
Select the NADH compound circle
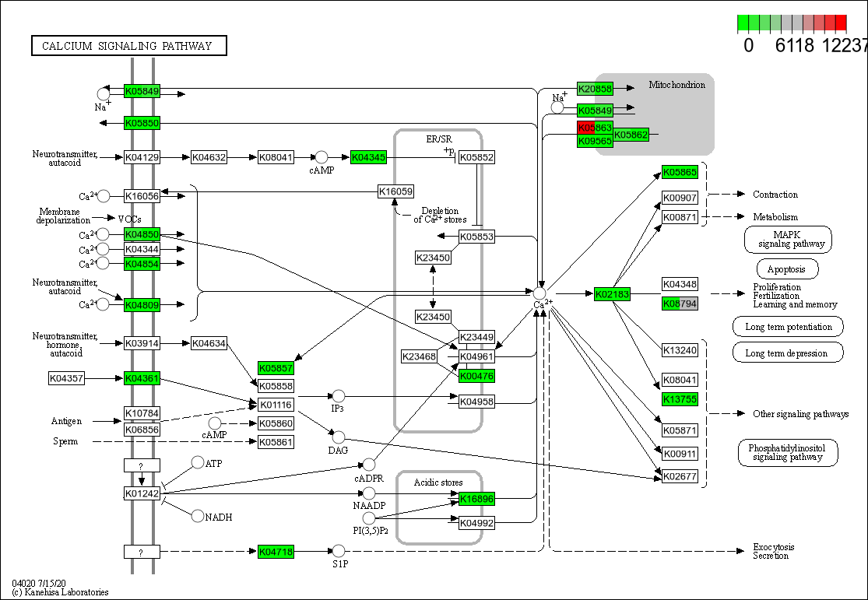click(198, 516)
